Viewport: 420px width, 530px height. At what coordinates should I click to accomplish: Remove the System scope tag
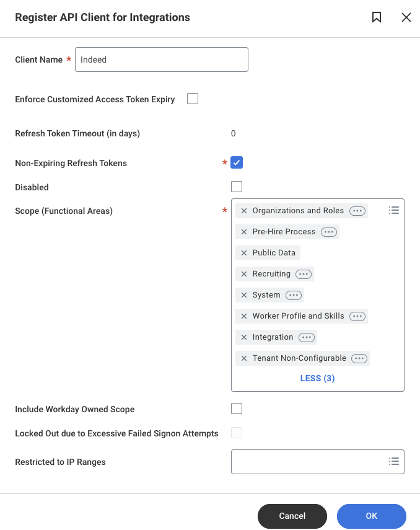point(244,295)
